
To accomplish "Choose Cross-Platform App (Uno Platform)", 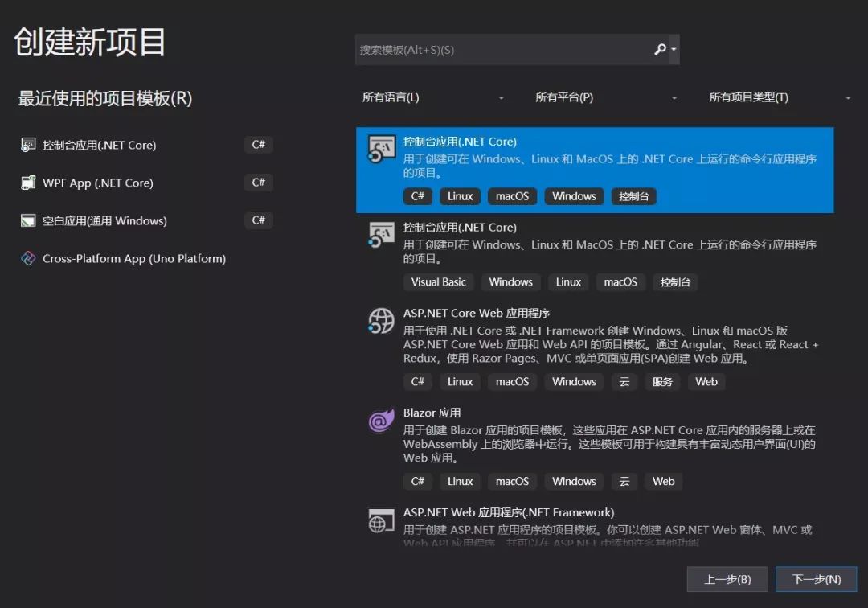I will [134, 259].
